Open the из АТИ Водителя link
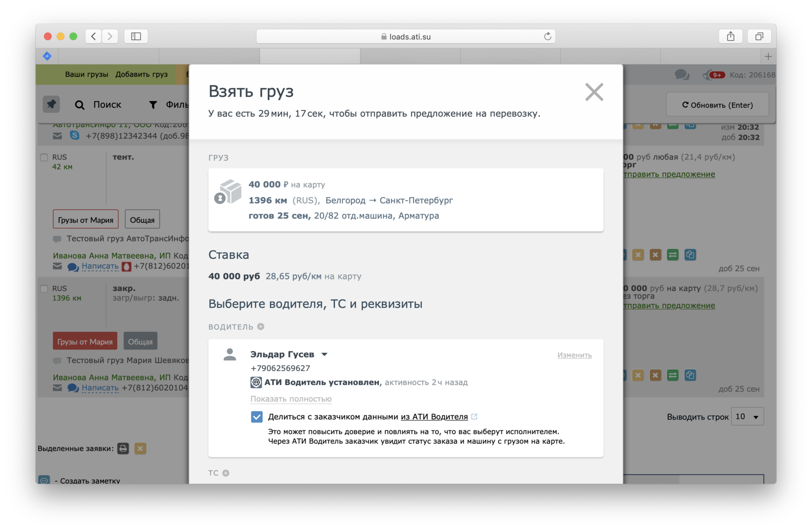The width and height of the screenshot is (812, 531). [x=434, y=416]
